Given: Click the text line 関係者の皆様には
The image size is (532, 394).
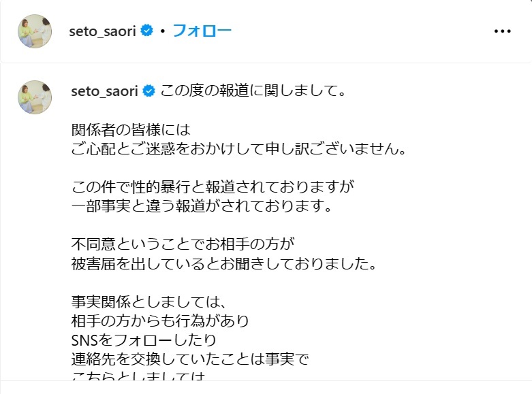Looking at the screenshot, I should click(131, 129).
